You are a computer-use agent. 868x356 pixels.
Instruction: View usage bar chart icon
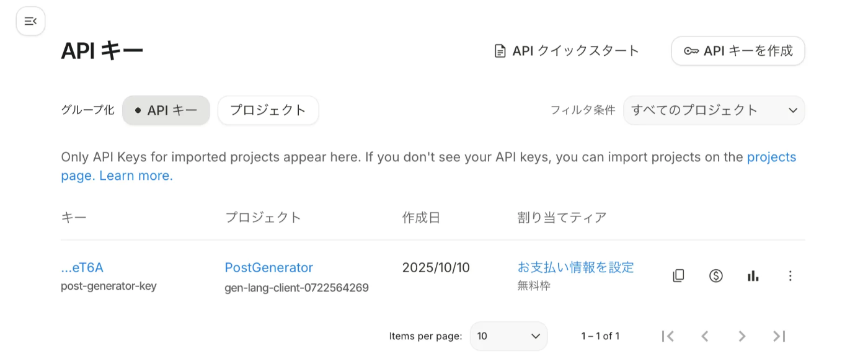click(753, 276)
